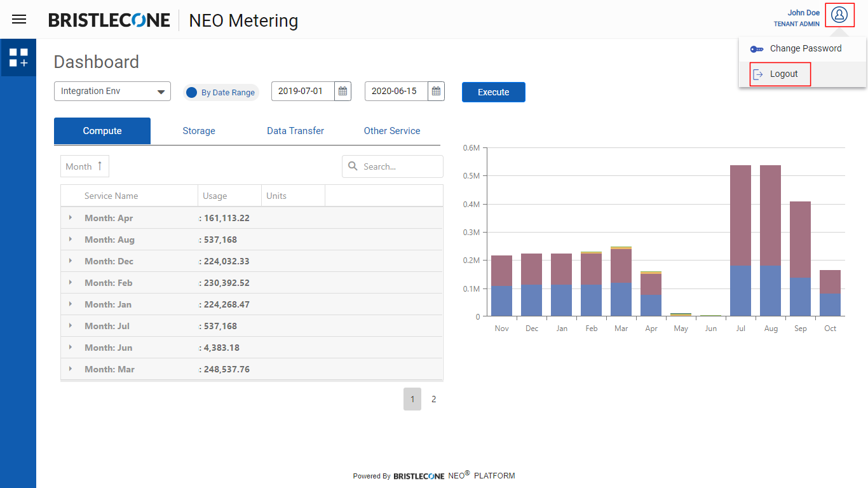Select Logout from the user menu
The image size is (868, 488).
[783, 74]
